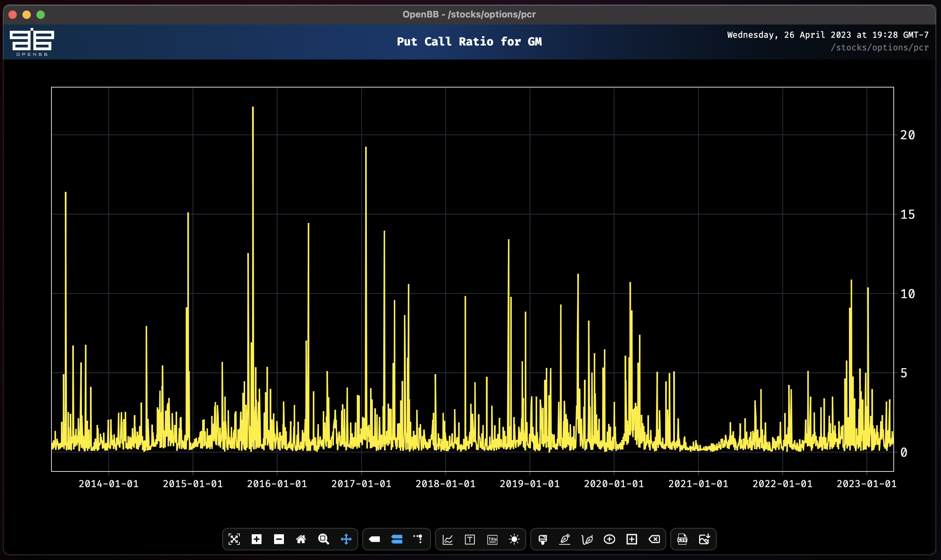Zoom in with the plus toolbar button
The image size is (941, 560).
256,539
